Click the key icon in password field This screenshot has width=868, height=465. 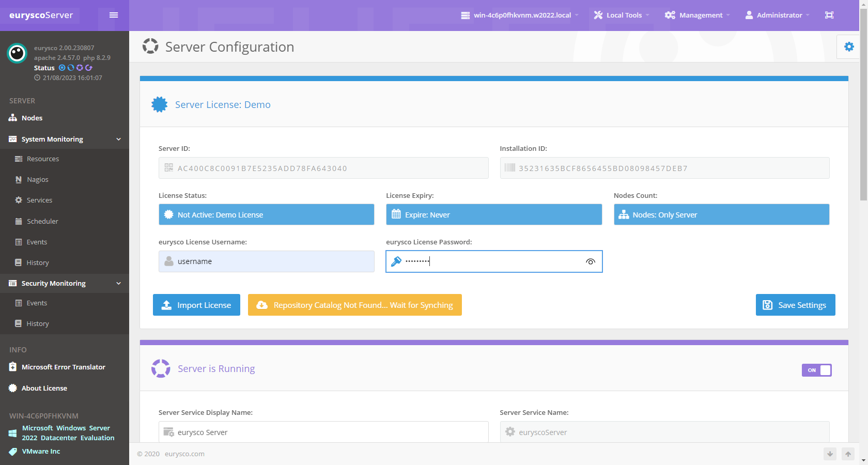click(396, 261)
